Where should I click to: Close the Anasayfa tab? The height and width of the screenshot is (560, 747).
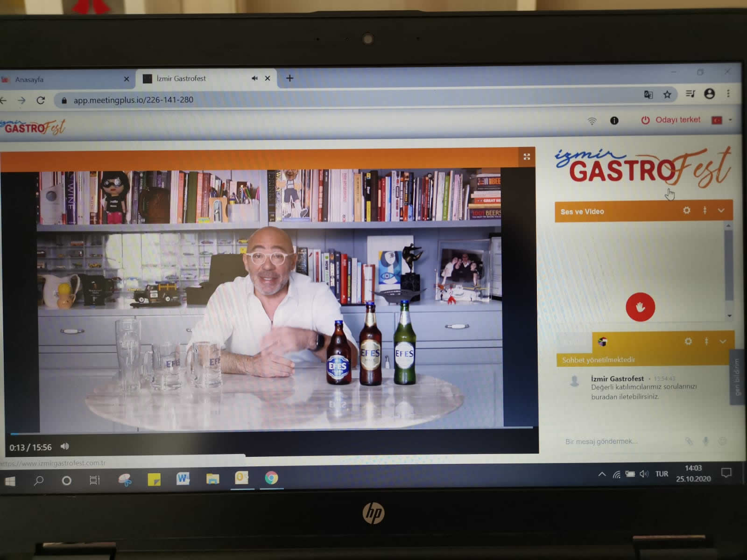127,79
